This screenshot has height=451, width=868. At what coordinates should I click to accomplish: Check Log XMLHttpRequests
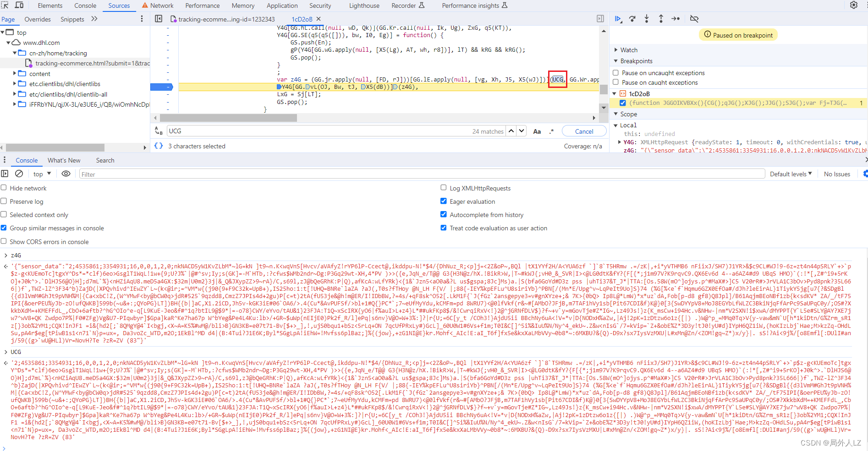click(x=444, y=188)
